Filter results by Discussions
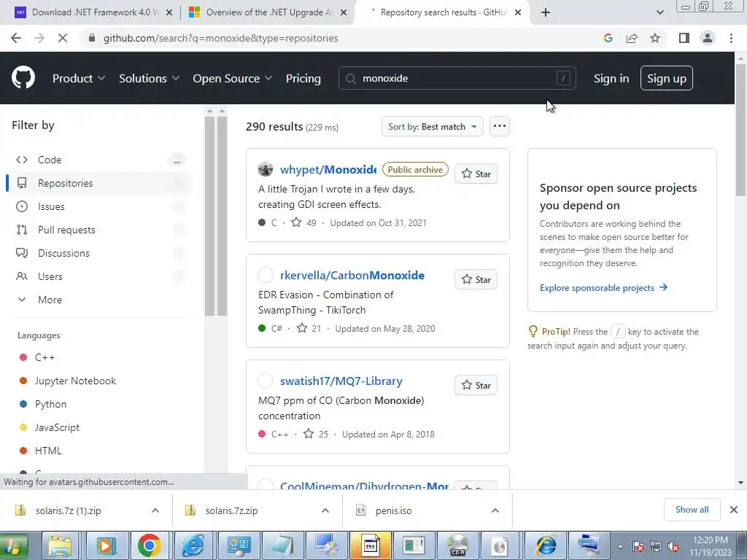Screen dimensions: 747x560 tap(100, 253)
